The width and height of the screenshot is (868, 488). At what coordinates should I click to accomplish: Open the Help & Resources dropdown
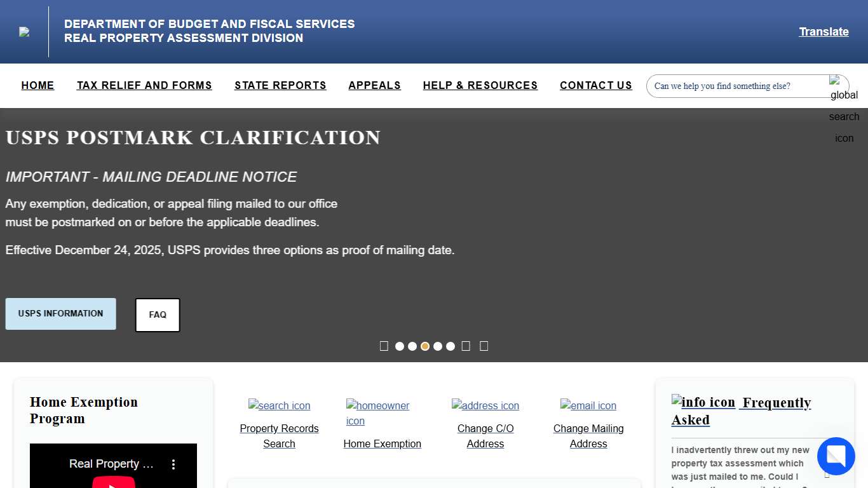coord(480,85)
